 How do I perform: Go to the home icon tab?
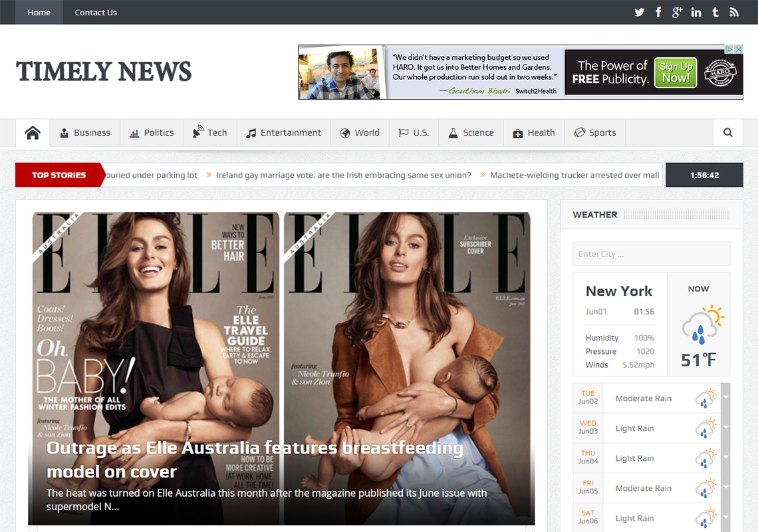click(33, 132)
